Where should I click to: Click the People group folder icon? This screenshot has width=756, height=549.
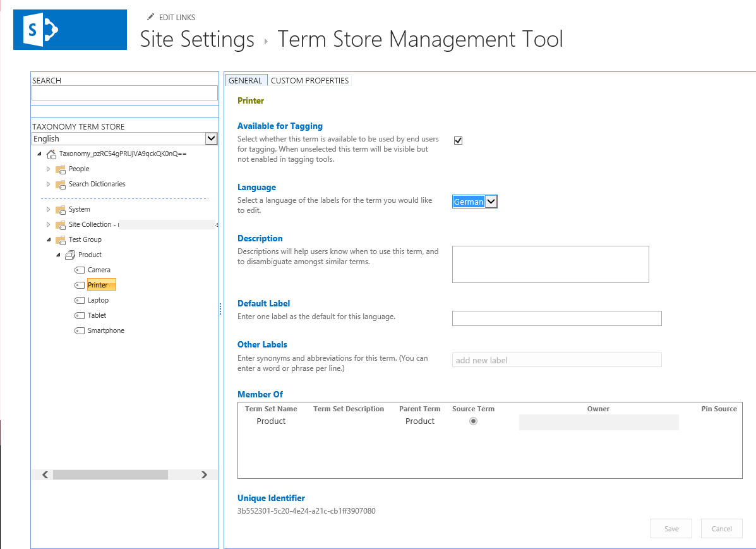[61, 169]
